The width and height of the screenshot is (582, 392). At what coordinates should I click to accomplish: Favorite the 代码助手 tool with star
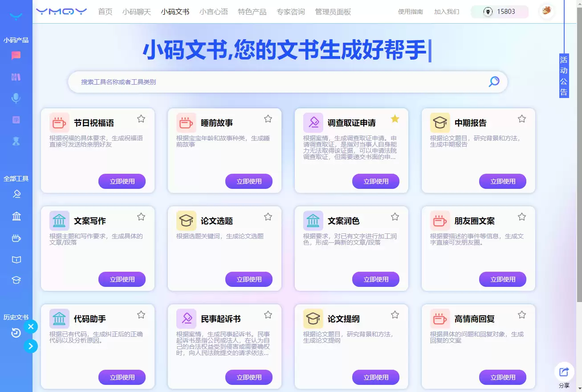(141, 314)
